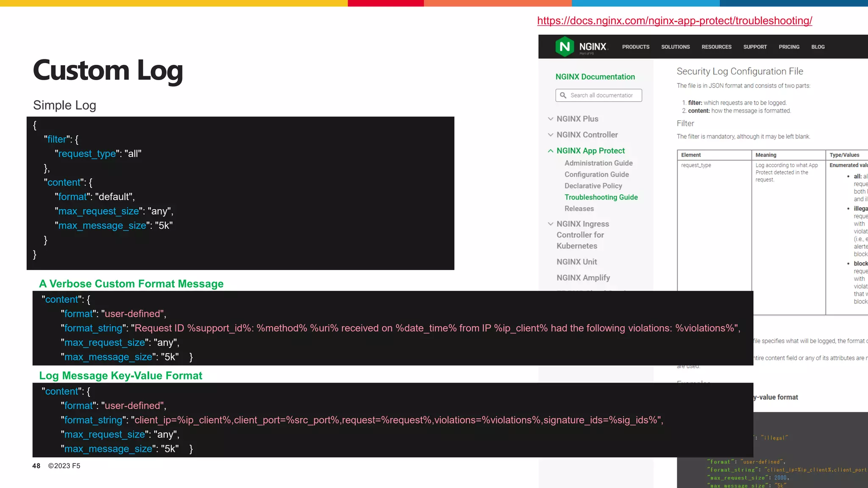Open the Administration Guide page
The height and width of the screenshot is (488, 868).
coord(598,163)
